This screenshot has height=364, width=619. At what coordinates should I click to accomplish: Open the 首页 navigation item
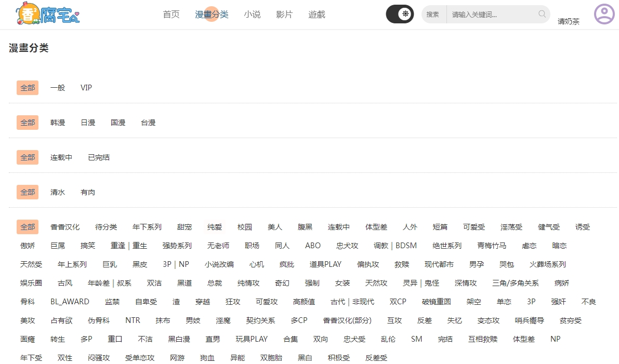(x=171, y=15)
